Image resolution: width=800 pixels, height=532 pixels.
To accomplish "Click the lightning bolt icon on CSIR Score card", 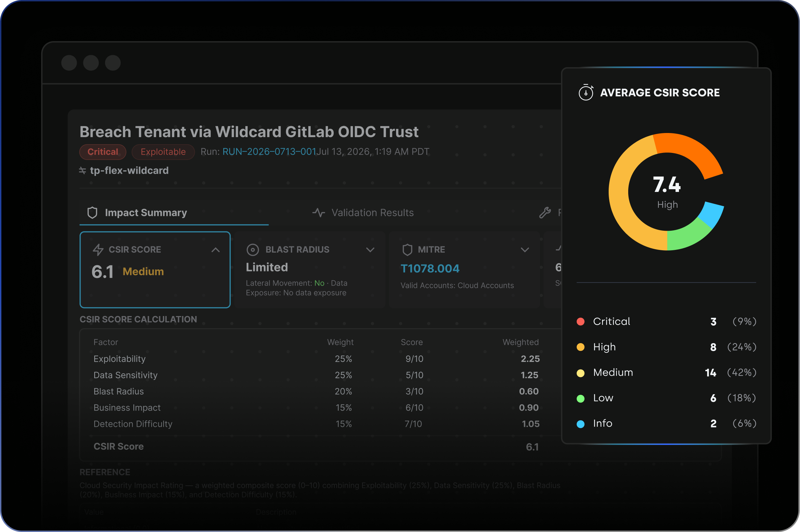I will click(98, 250).
